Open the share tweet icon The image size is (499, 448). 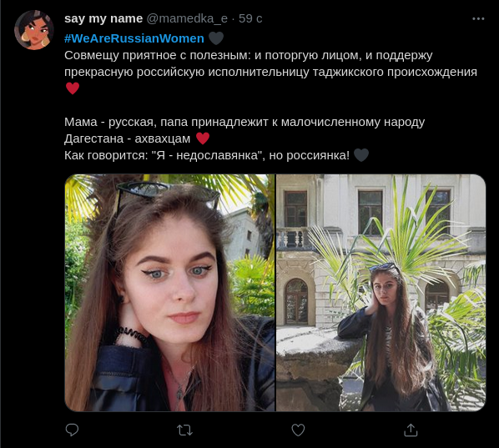411,430
